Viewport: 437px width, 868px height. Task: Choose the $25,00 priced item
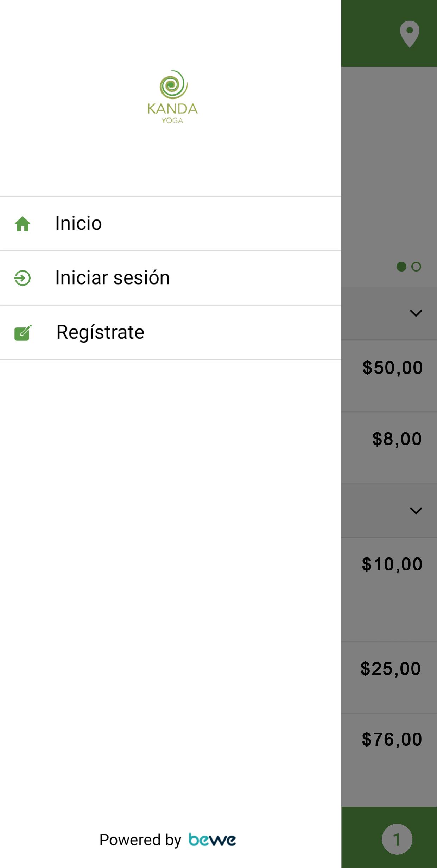point(389,677)
